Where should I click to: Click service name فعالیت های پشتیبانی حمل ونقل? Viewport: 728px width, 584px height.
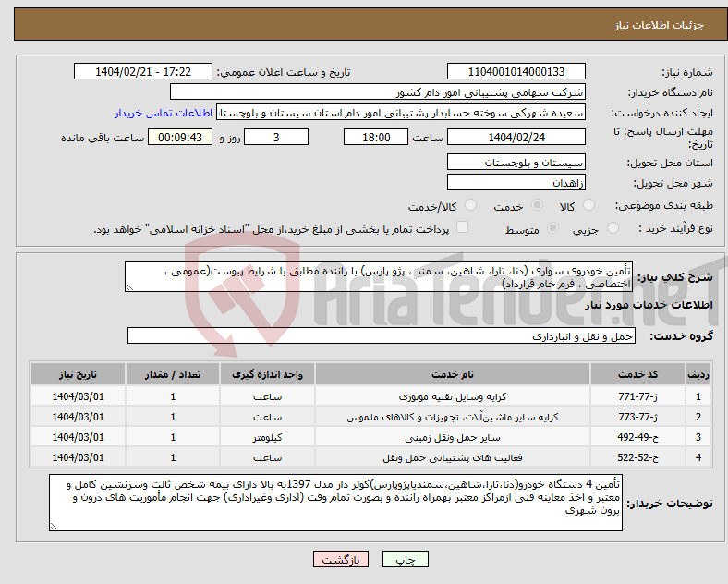[453, 457]
